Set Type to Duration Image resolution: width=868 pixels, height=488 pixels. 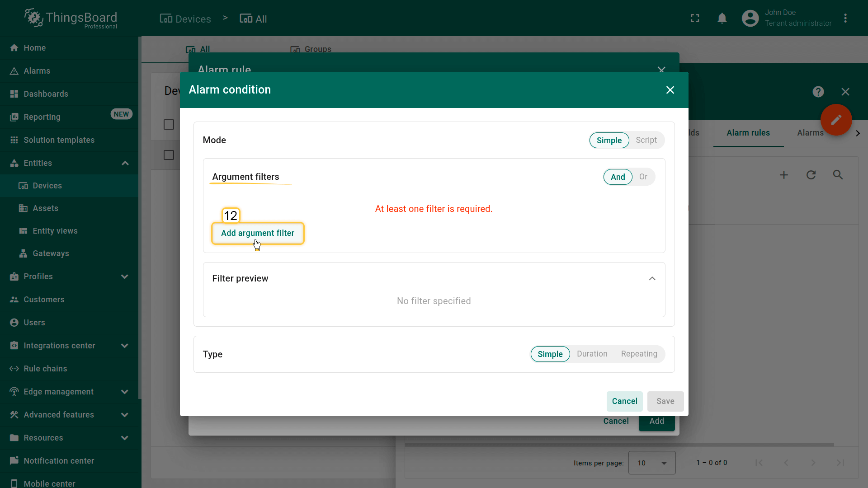(x=592, y=354)
